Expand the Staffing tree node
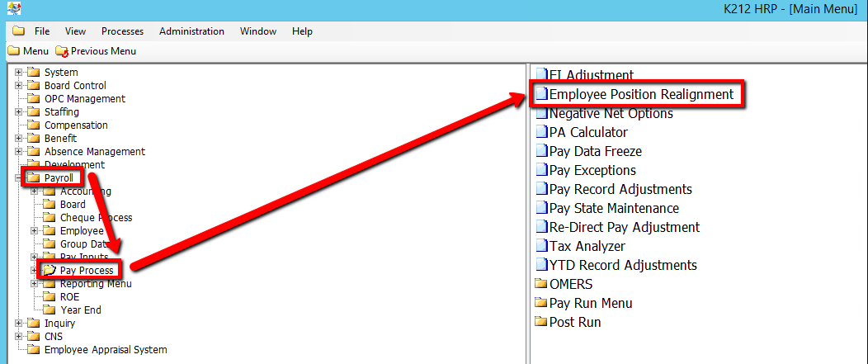The image size is (868, 364). [19, 112]
